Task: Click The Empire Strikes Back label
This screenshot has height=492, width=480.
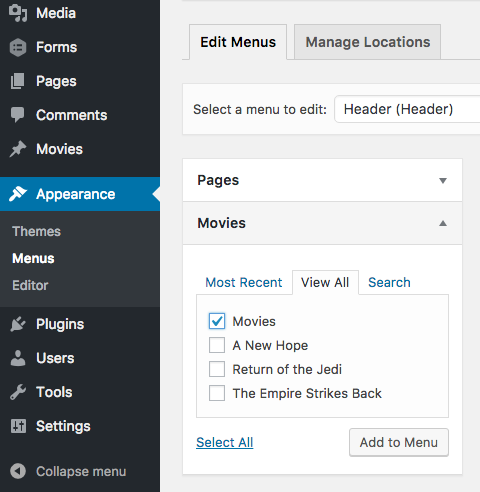Action: [x=307, y=393]
